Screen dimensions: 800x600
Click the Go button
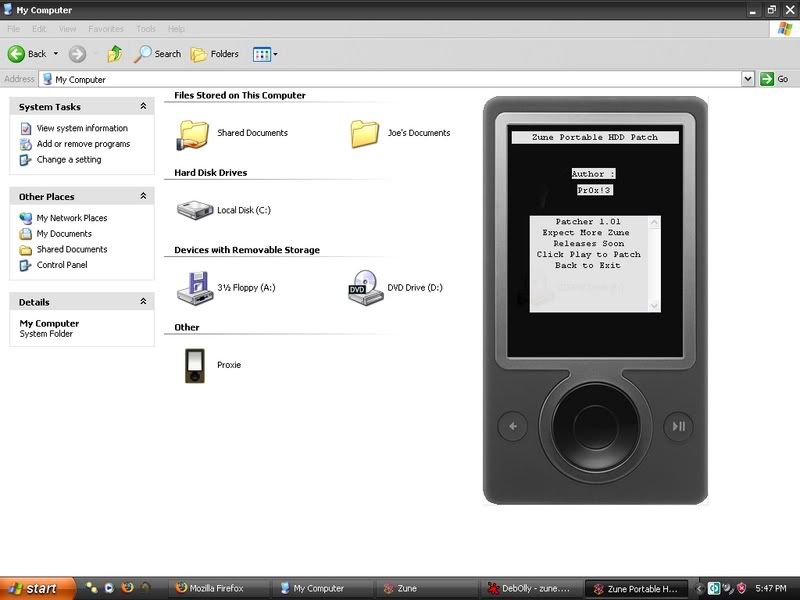coord(774,79)
